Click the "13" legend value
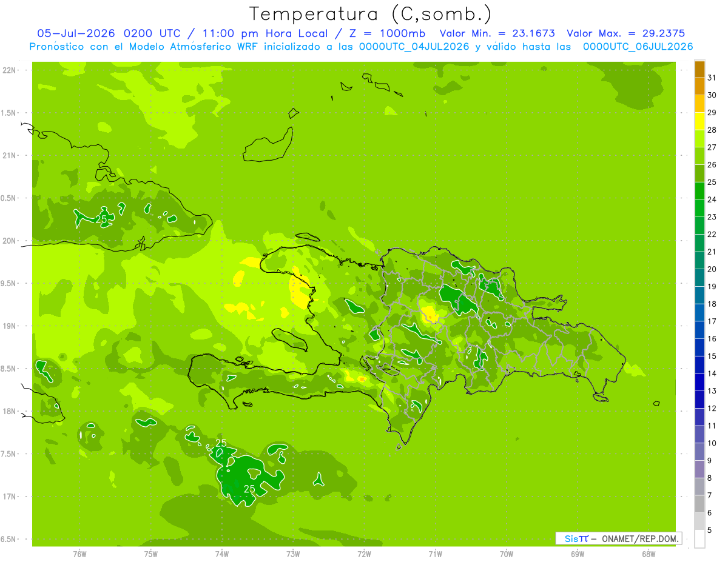This screenshot has width=728, height=562. coord(712,391)
